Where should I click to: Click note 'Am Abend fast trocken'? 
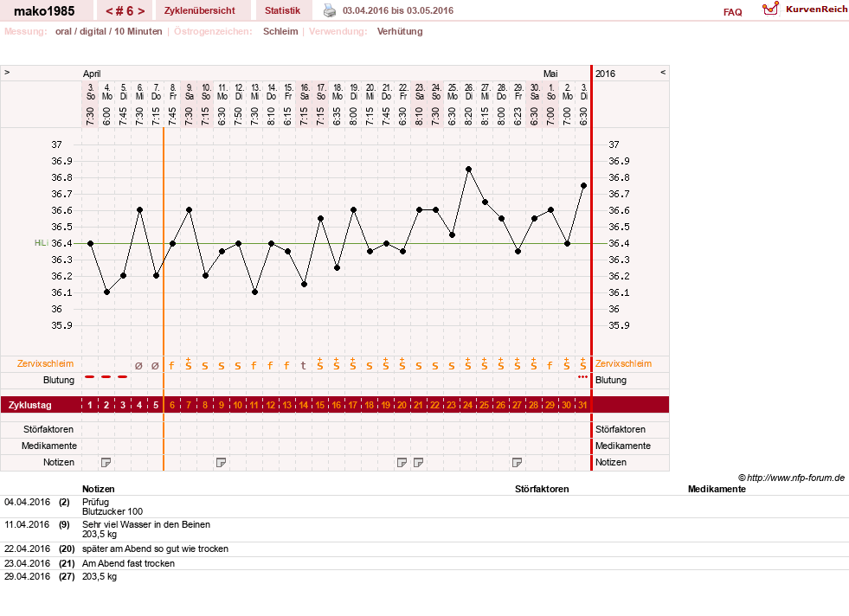[128, 563]
